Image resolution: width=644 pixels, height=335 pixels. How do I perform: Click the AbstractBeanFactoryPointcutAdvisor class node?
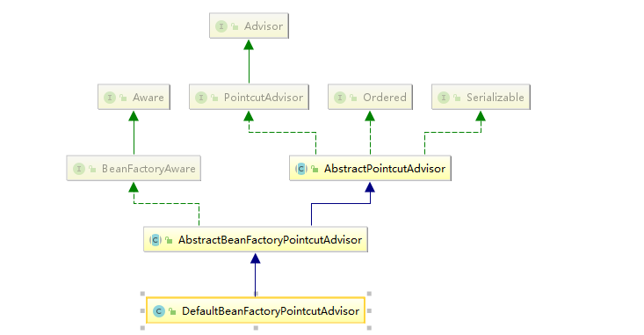coord(256,239)
